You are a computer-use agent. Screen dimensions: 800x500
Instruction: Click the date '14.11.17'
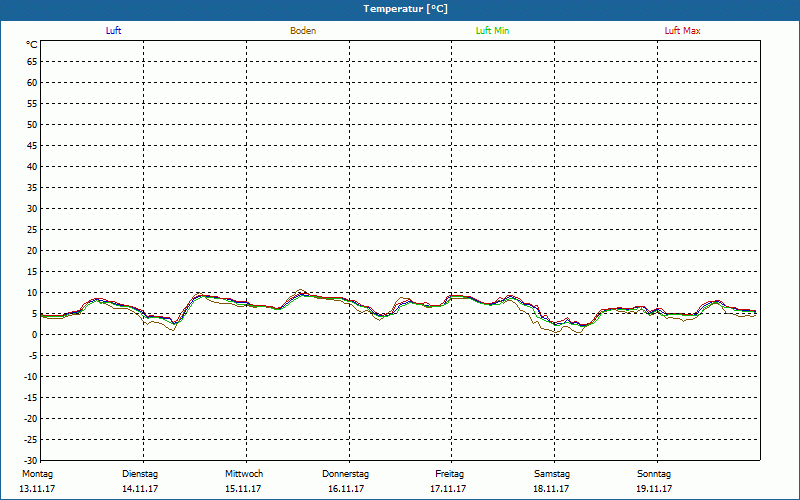point(140,489)
